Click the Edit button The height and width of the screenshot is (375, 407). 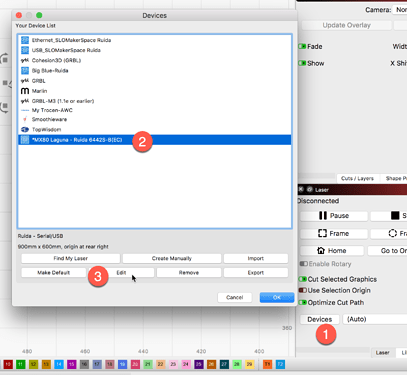(x=121, y=273)
